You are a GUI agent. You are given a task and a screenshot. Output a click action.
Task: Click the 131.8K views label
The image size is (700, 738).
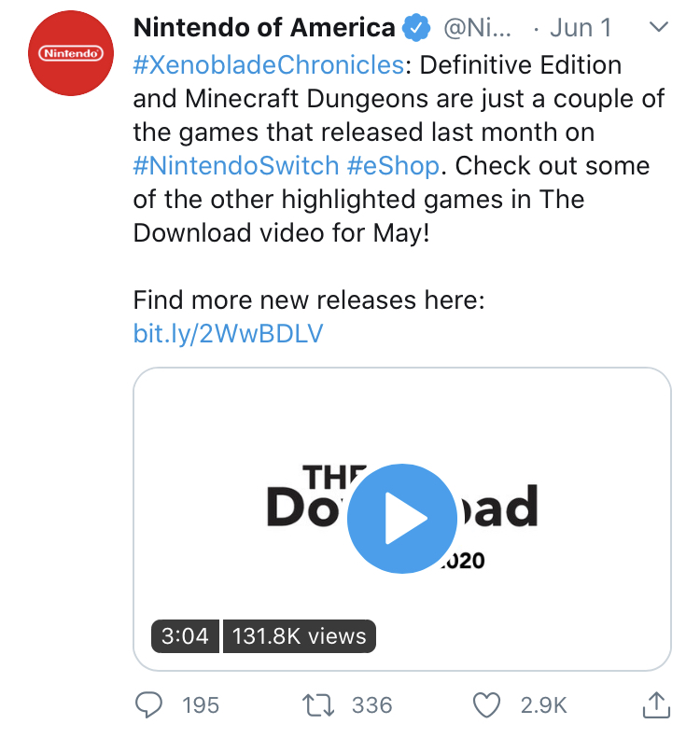pos(300,636)
